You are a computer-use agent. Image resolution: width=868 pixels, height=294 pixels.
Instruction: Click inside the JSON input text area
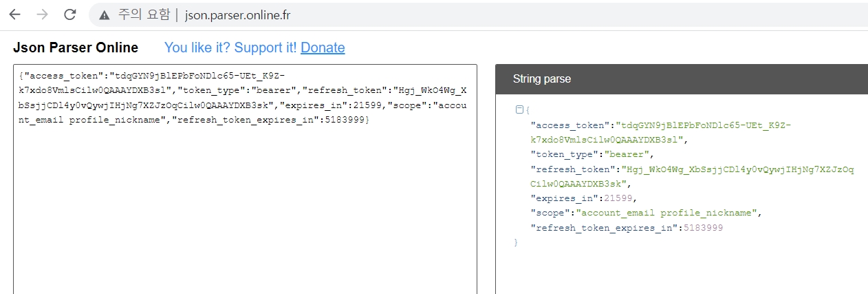point(245,179)
